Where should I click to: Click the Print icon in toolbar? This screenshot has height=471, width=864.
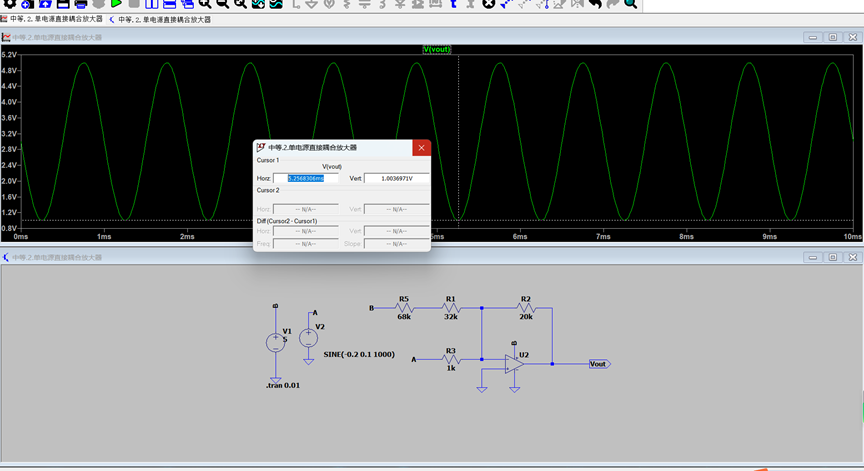pos(81,4)
